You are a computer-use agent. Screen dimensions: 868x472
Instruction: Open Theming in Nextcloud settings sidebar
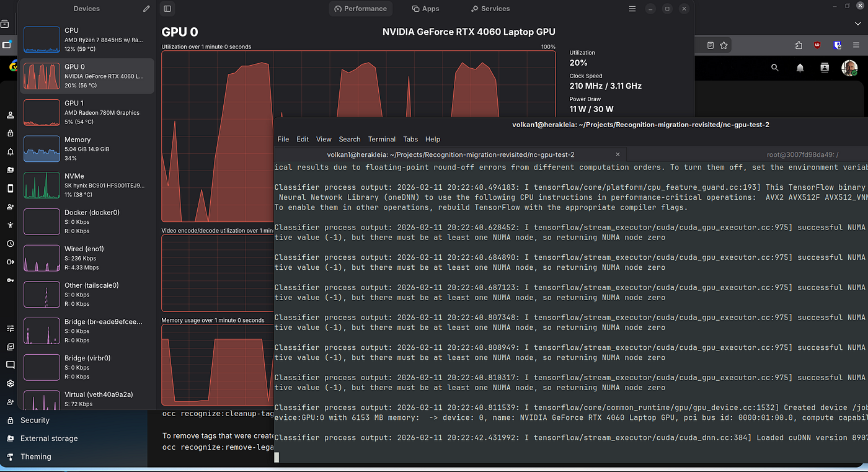(35, 456)
